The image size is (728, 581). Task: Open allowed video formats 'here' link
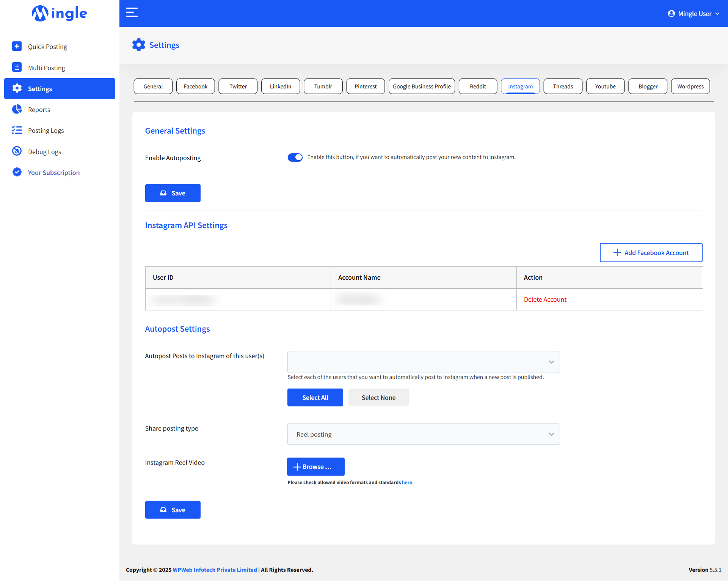tap(407, 482)
